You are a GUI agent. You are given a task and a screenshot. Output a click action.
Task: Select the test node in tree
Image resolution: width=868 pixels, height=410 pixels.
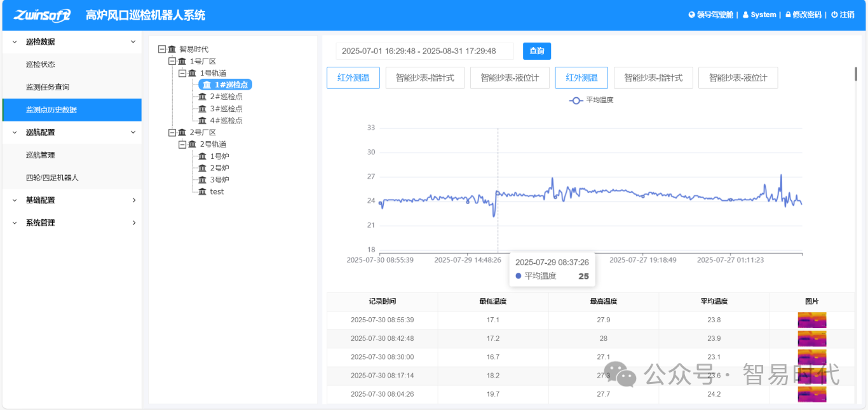tap(217, 191)
